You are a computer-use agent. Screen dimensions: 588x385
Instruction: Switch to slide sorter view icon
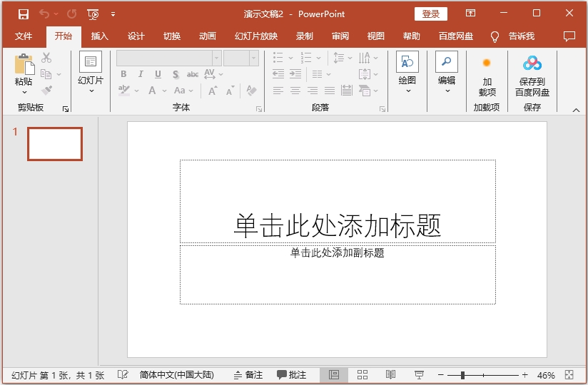[x=363, y=375]
